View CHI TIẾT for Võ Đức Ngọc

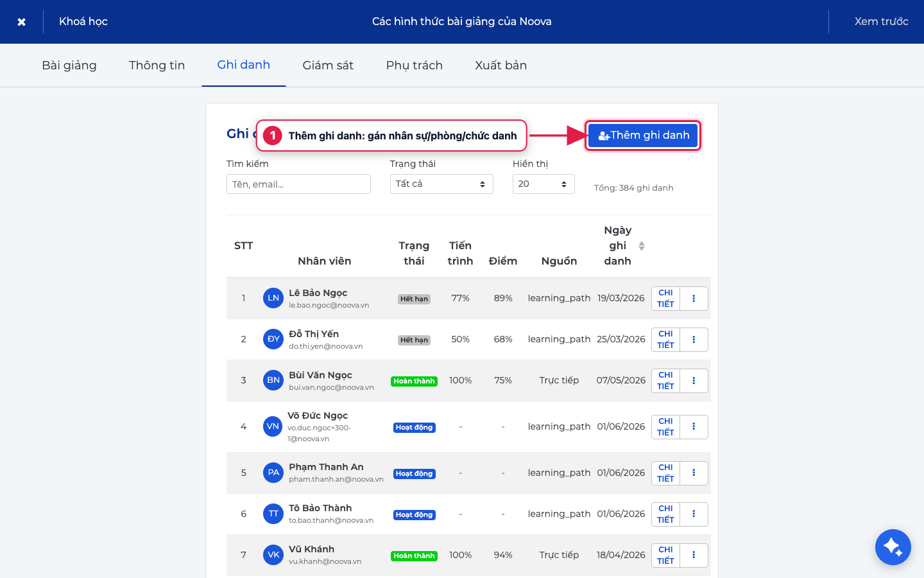665,427
